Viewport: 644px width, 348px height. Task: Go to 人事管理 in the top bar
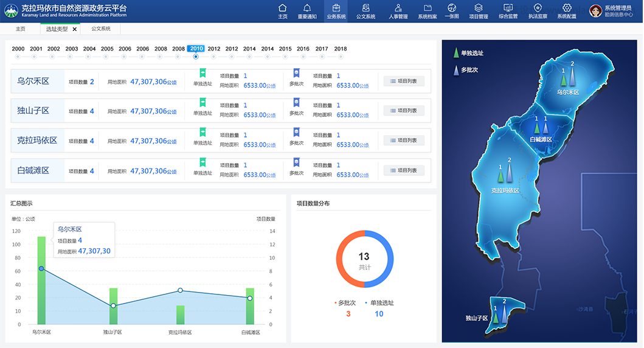398,8
